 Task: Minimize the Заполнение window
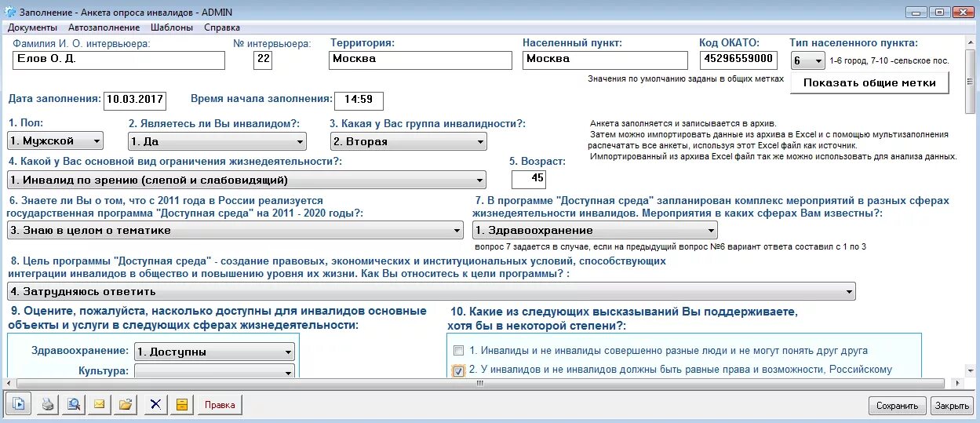(x=916, y=12)
